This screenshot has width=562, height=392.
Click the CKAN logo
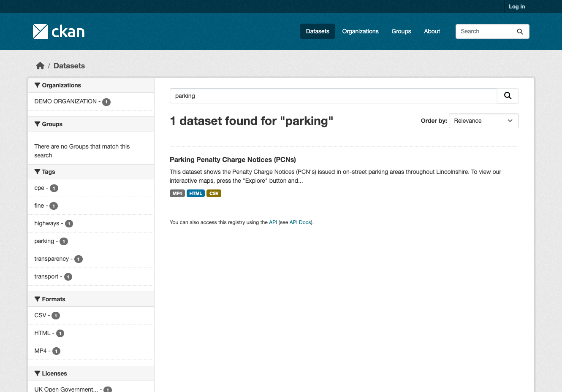(59, 31)
